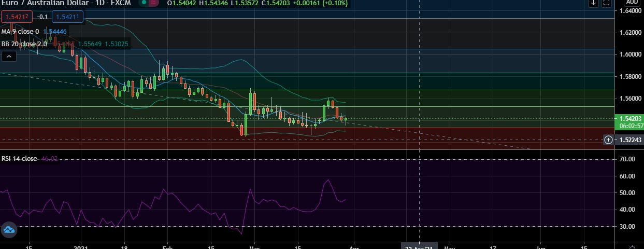Select the MA 9 close 0 indicator legend
The image size is (644, 249).
(20, 31)
